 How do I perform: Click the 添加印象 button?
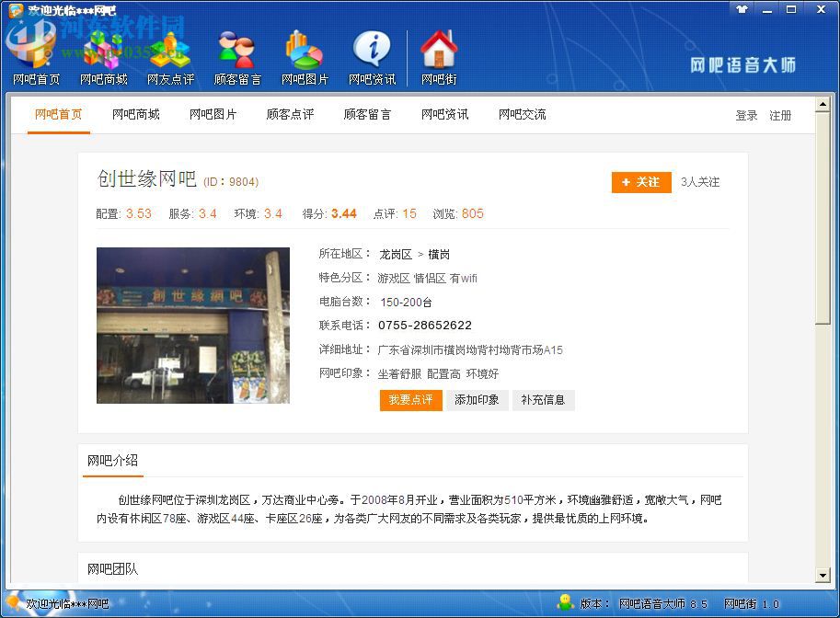pyautogui.click(x=478, y=400)
